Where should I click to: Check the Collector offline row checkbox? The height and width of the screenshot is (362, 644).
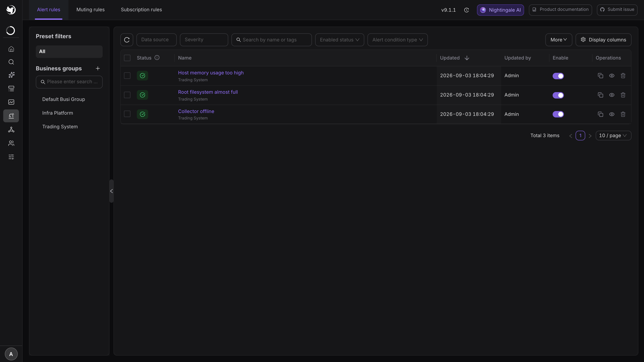coord(127,114)
